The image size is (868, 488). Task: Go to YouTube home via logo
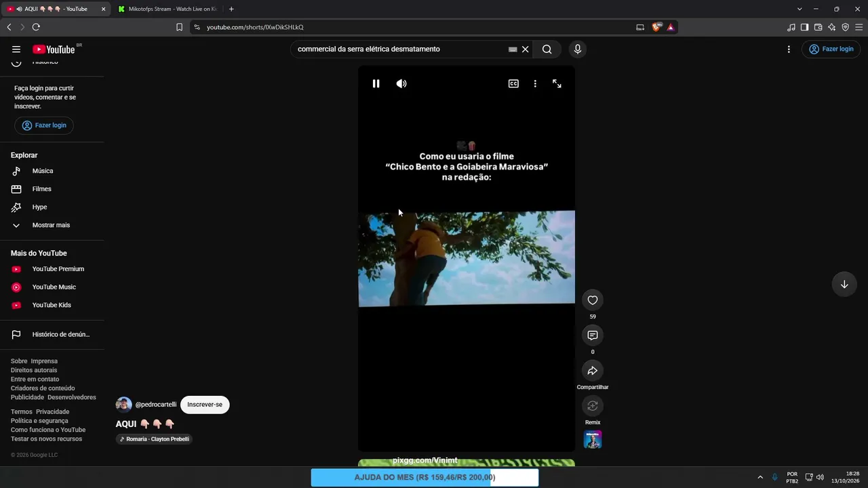pos(54,49)
